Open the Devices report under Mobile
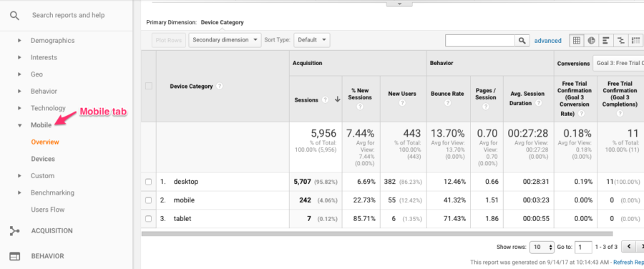 click(43, 159)
